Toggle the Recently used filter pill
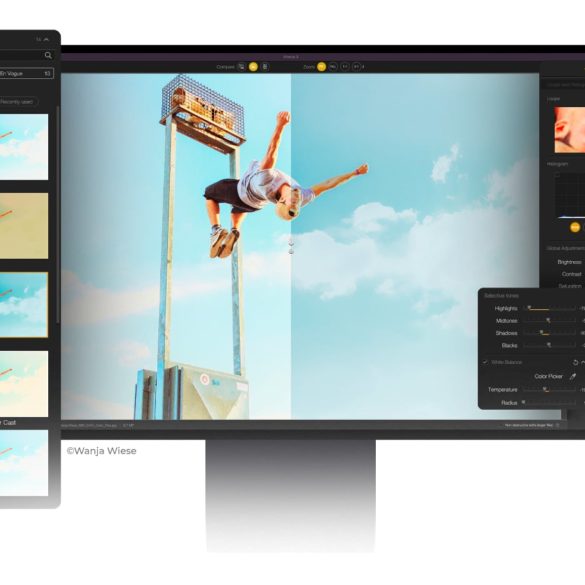This screenshot has height=585, width=585. 18,101
